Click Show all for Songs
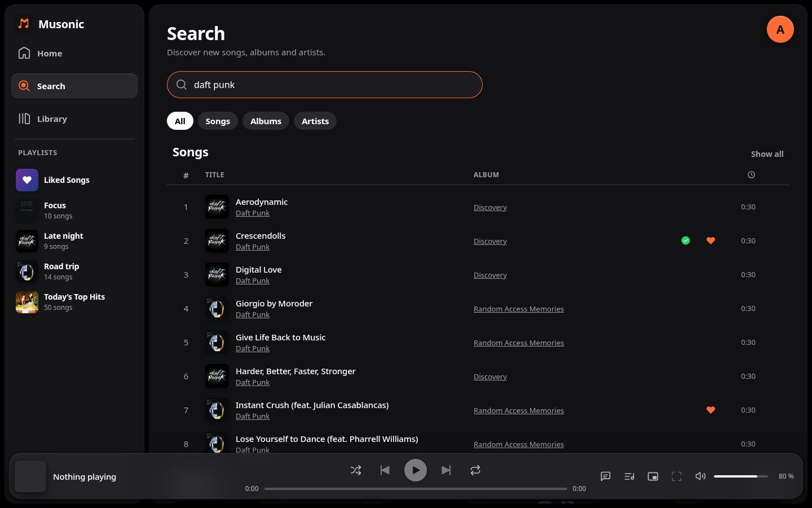Viewport: 812px width, 508px height. point(767,154)
